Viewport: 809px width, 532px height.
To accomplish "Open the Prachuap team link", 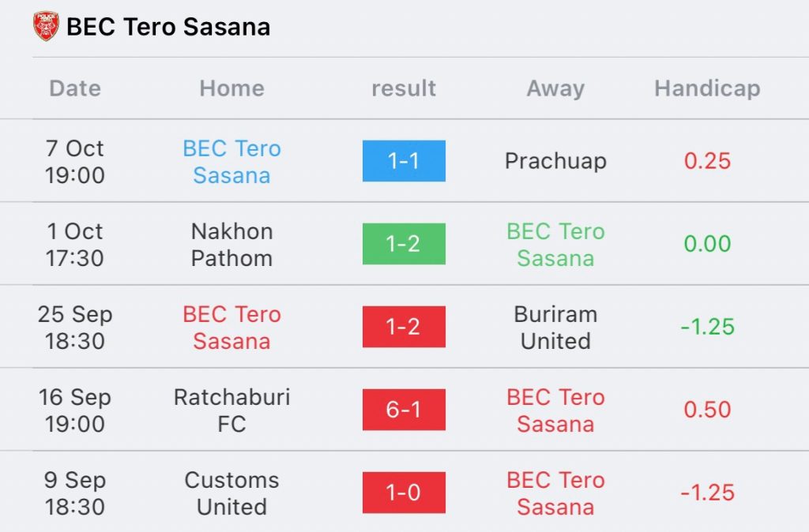I will (555, 161).
